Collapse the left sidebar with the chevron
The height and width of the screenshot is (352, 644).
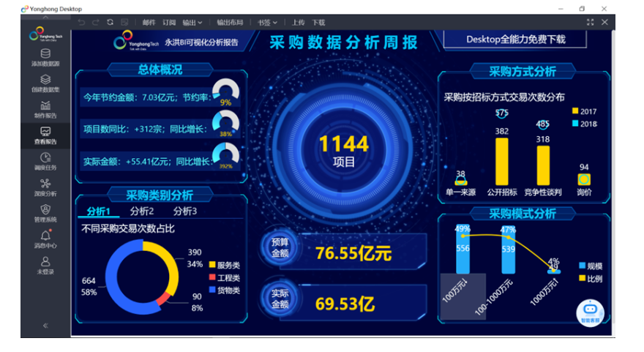tap(45, 325)
